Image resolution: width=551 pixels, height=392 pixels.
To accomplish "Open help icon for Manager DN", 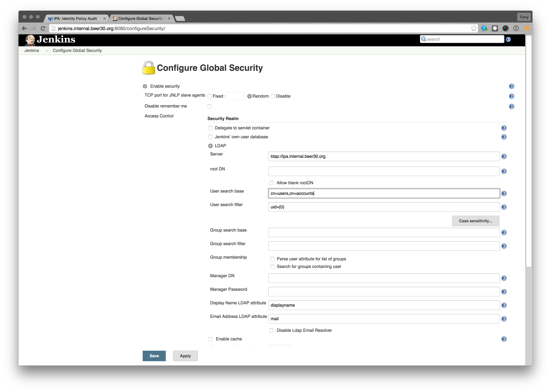I will click(x=504, y=278).
